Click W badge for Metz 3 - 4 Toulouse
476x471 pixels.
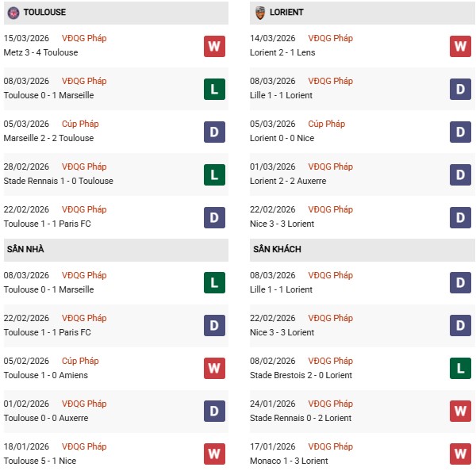click(214, 46)
